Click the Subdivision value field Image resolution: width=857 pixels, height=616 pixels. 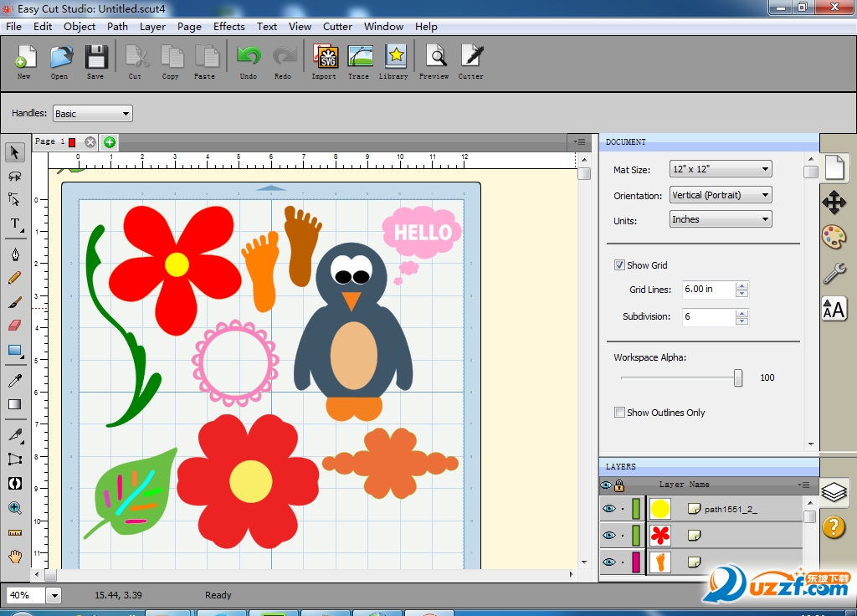click(708, 316)
